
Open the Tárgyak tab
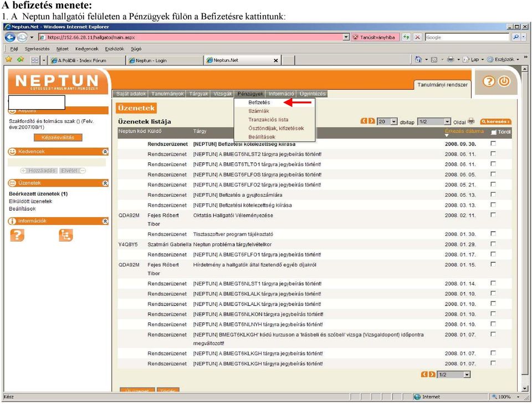pos(198,94)
